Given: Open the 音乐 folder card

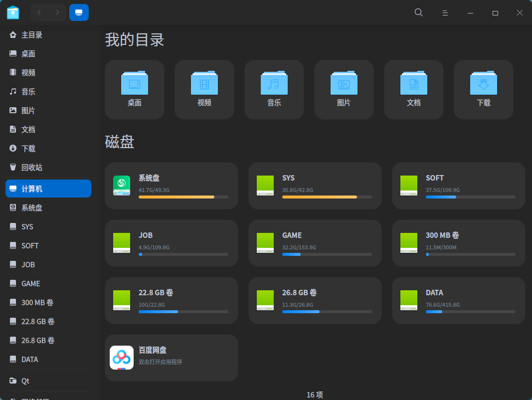Looking at the screenshot, I should (x=274, y=90).
